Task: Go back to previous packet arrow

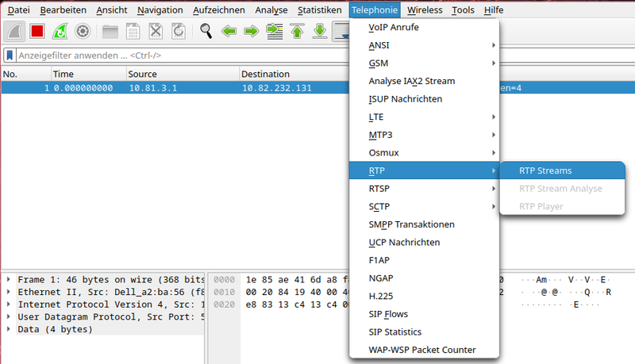Action: (229, 31)
